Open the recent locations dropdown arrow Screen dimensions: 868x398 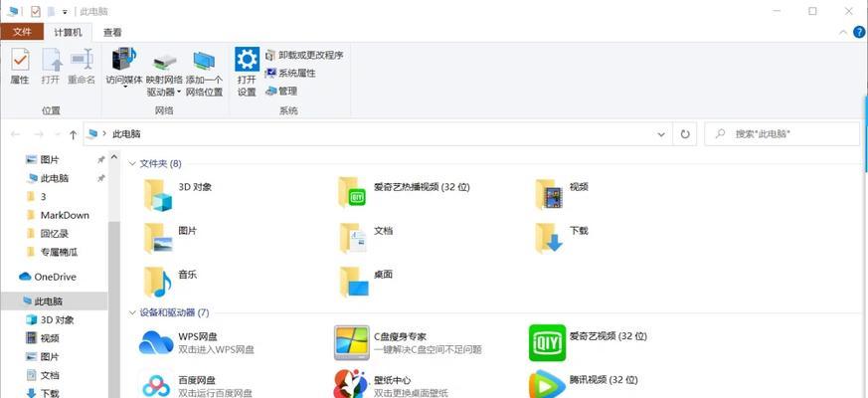point(57,134)
